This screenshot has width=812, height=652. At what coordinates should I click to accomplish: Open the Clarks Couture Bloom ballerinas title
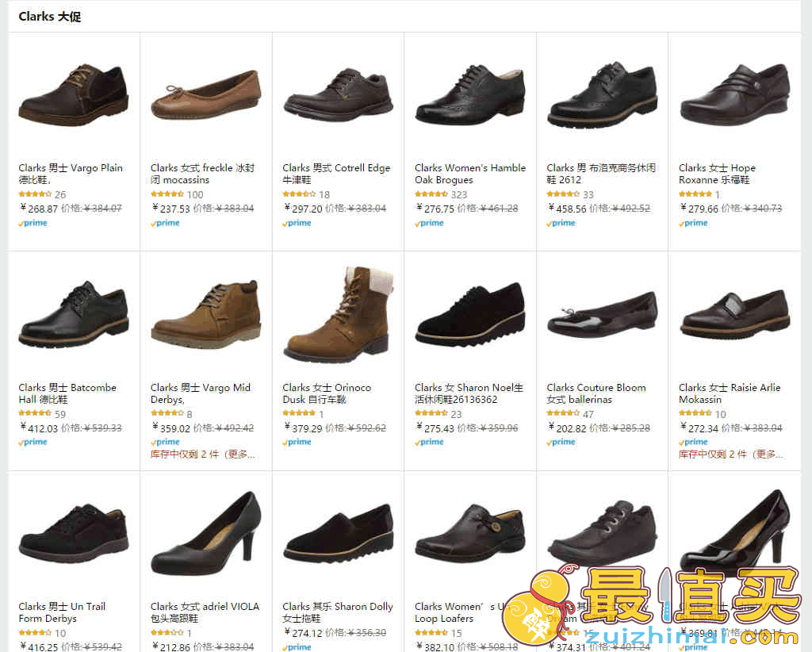[596, 393]
